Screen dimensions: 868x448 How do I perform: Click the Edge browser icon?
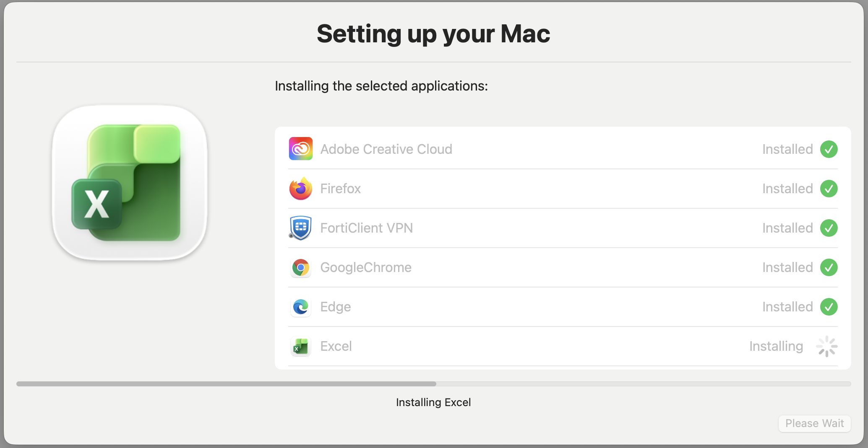tap(301, 307)
